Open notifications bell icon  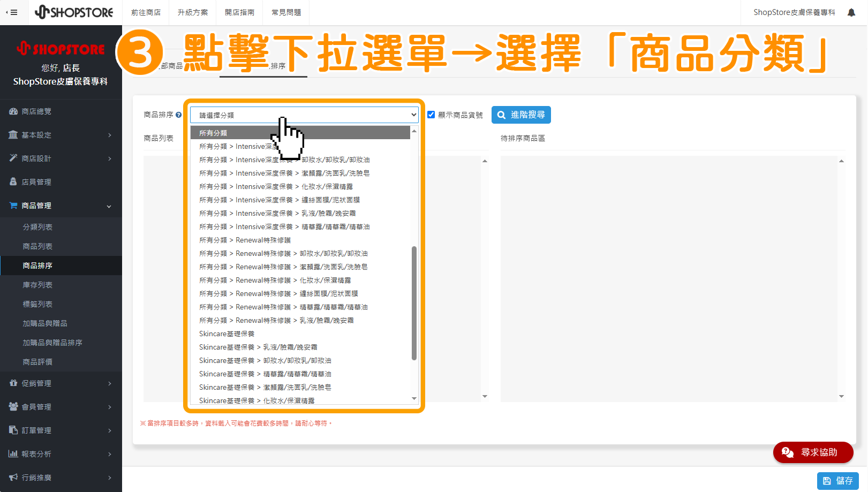[851, 12]
